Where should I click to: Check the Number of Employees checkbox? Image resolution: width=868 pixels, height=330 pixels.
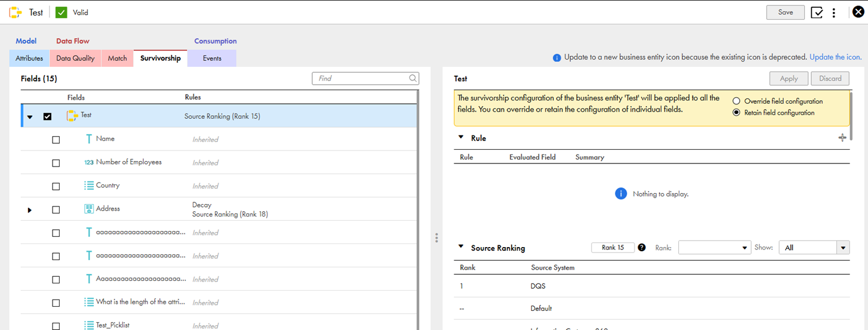[x=56, y=163]
